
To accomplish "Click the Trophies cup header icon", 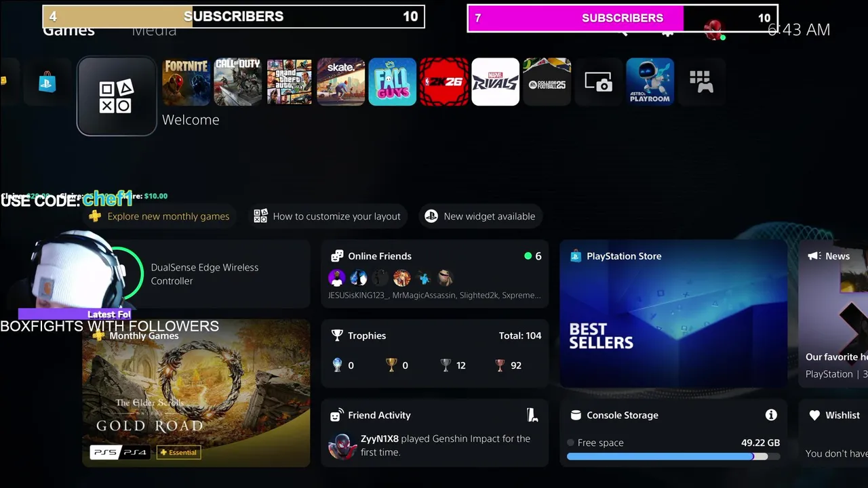I will coord(336,335).
